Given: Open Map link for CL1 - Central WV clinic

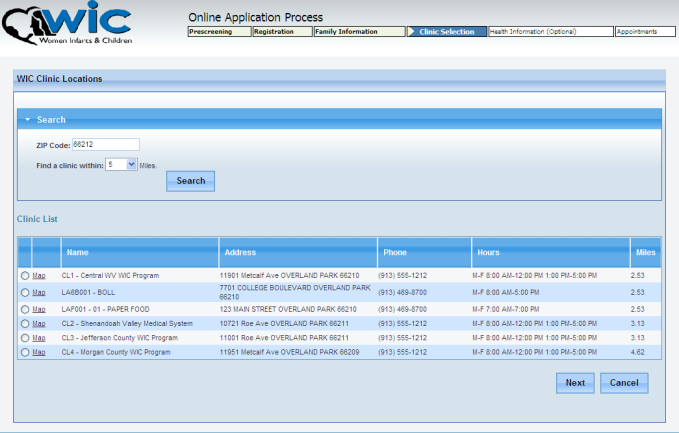Looking at the screenshot, I should (x=39, y=276).
